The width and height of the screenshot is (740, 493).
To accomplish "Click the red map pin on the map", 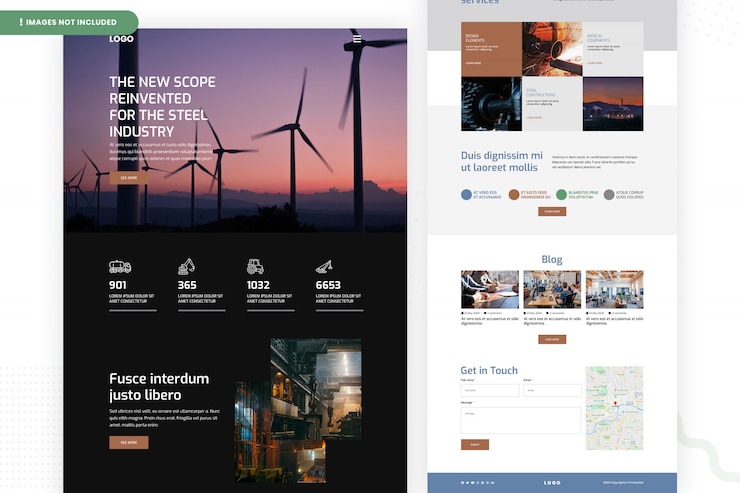I will [615, 404].
